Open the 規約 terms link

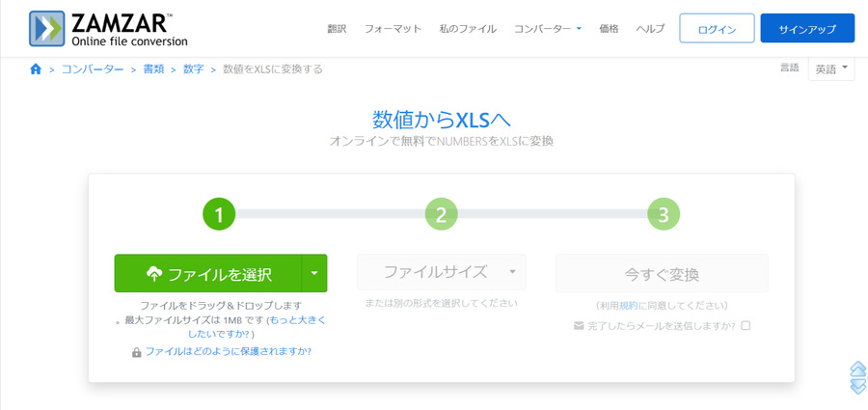(629, 305)
